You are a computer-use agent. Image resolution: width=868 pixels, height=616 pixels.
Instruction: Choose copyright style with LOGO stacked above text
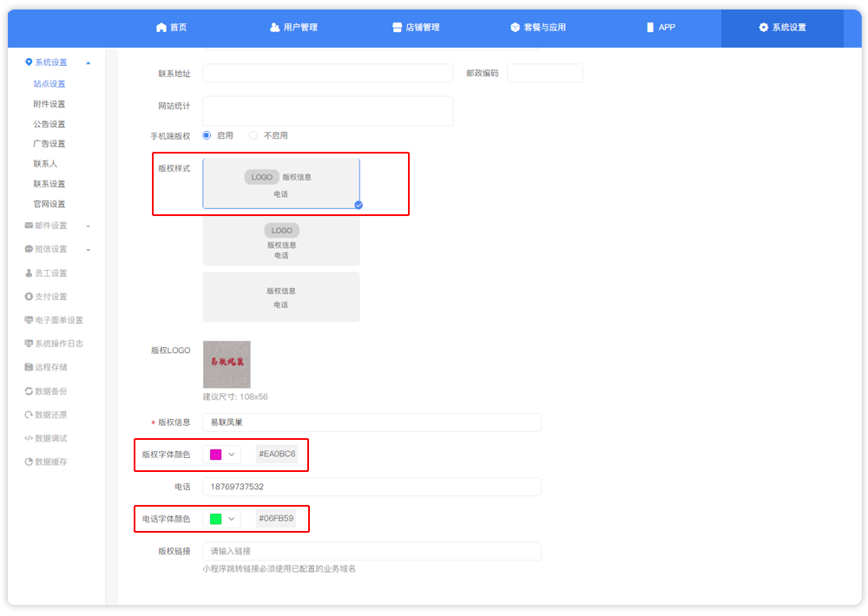[x=281, y=240]
